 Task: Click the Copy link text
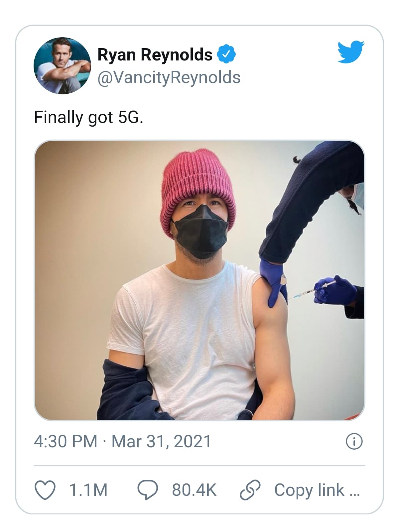tap(309, 490)
